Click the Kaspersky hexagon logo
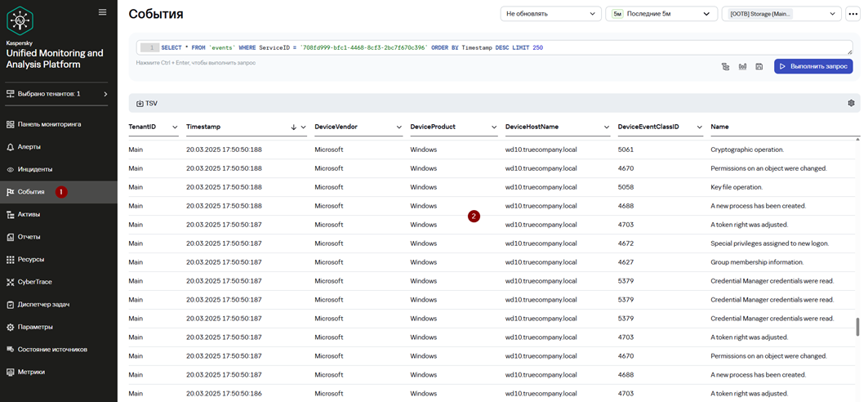The width and height of the screenshot is (868, 402). click(x=20, y=20)
